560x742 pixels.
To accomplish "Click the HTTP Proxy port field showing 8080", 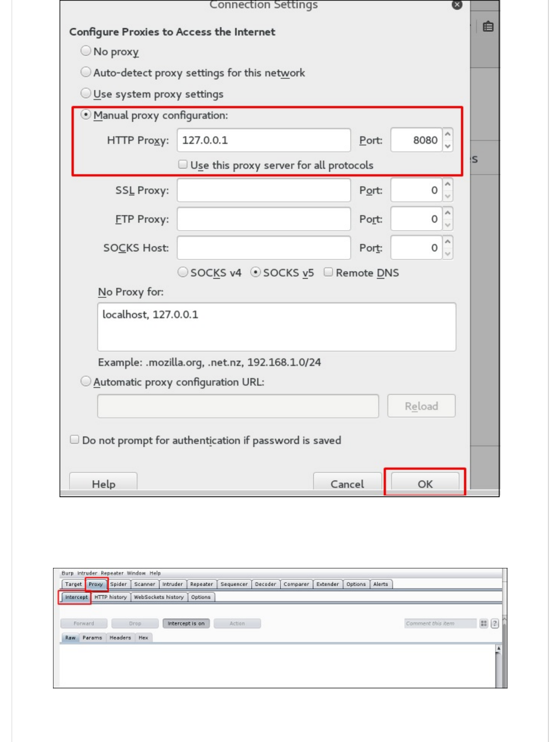I will point(417,140).
